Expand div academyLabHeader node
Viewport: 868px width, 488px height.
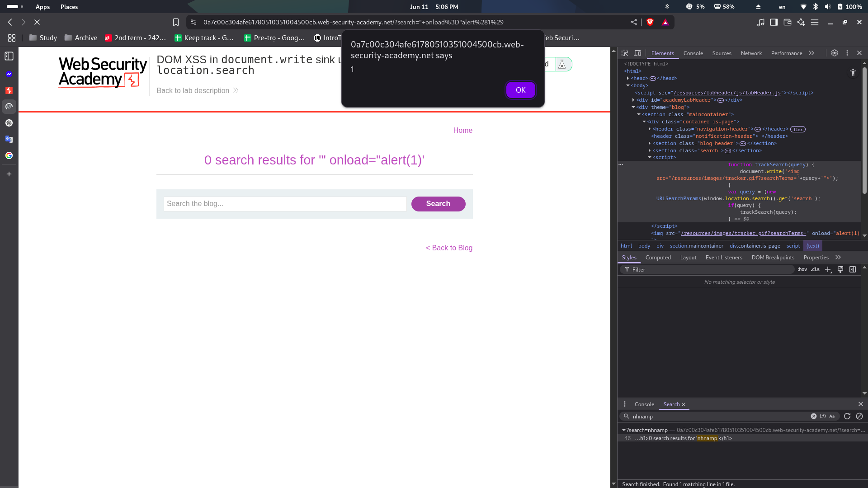pyautogui.click(x=633, y=100)
